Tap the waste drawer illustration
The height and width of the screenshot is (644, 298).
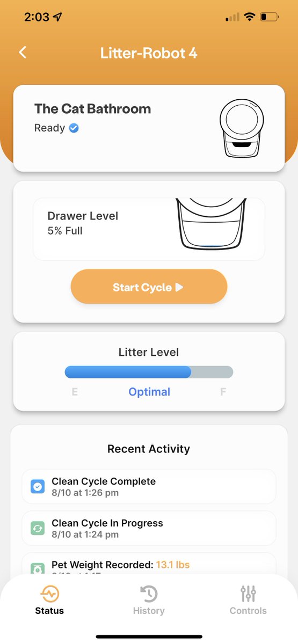click(x=210, y=224)
